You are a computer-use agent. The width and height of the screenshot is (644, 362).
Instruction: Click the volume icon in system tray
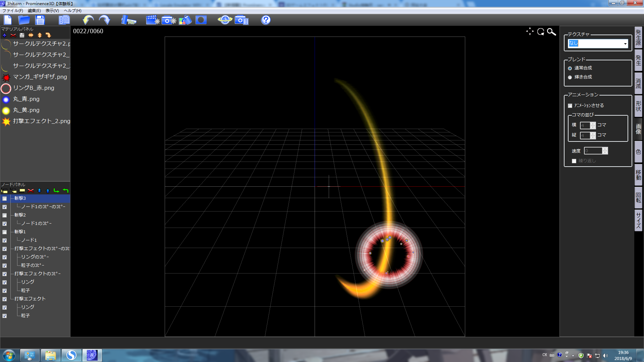coord(605,356)
